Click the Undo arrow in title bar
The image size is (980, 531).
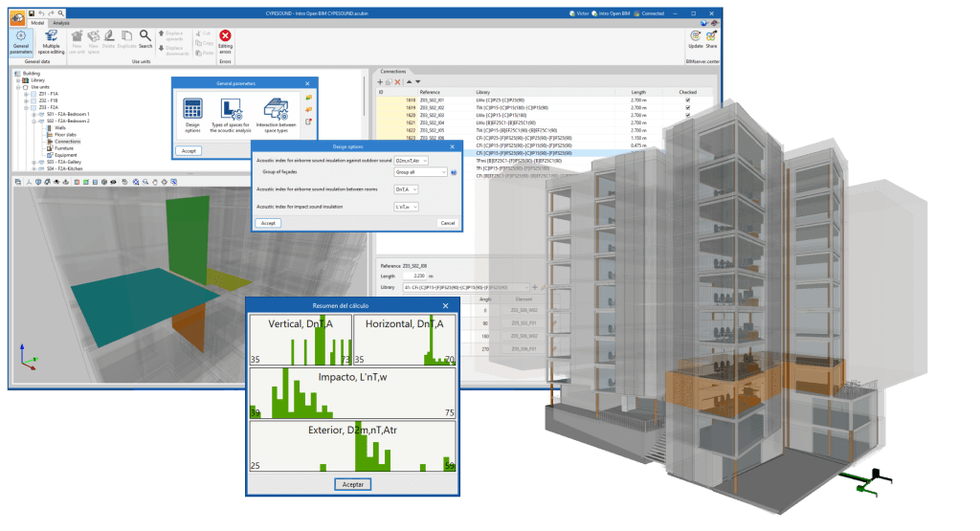coord(41,13)
